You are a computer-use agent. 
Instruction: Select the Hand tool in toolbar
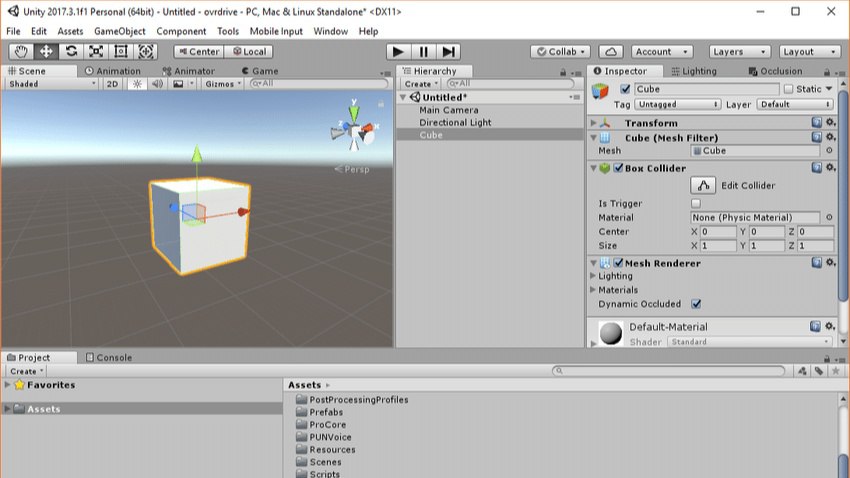point(21,51)
